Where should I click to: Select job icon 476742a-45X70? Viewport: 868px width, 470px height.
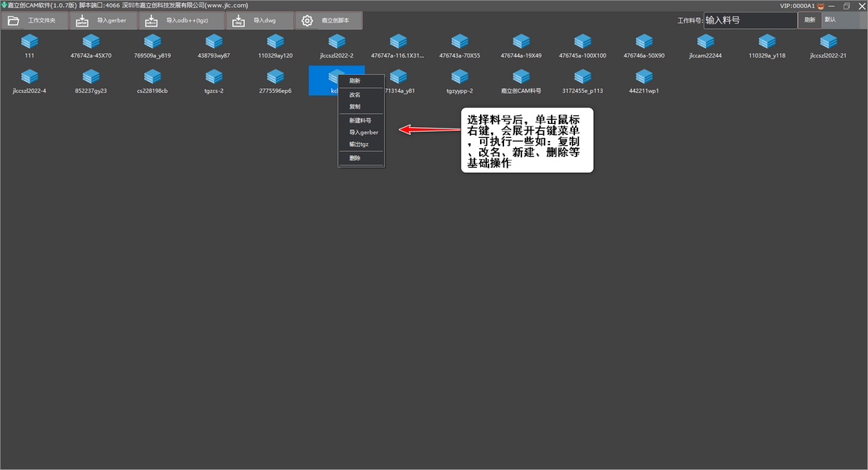[x=91, y=47]
